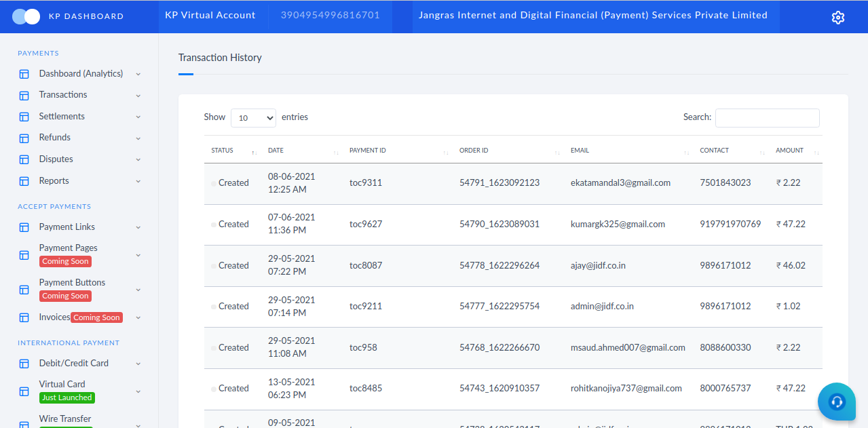Sort table by Order ID column arrows
Screen dimensions: 868x428
pyautogui.click(x=557, y=153)
